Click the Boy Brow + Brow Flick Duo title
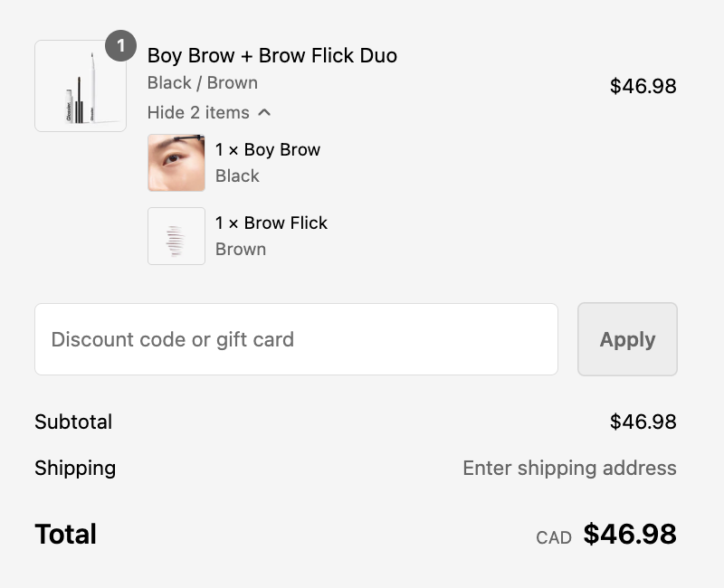The height and width of the screenshot is (588, 724). (271, 55)
